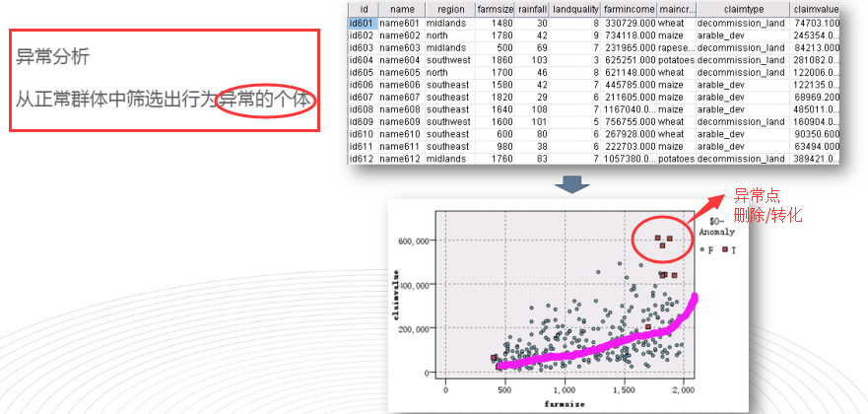Image resolution: width=868 pixels, height=414 pixels.
Task: Click decommission_land in the id601 row
Action: (744, 24)
